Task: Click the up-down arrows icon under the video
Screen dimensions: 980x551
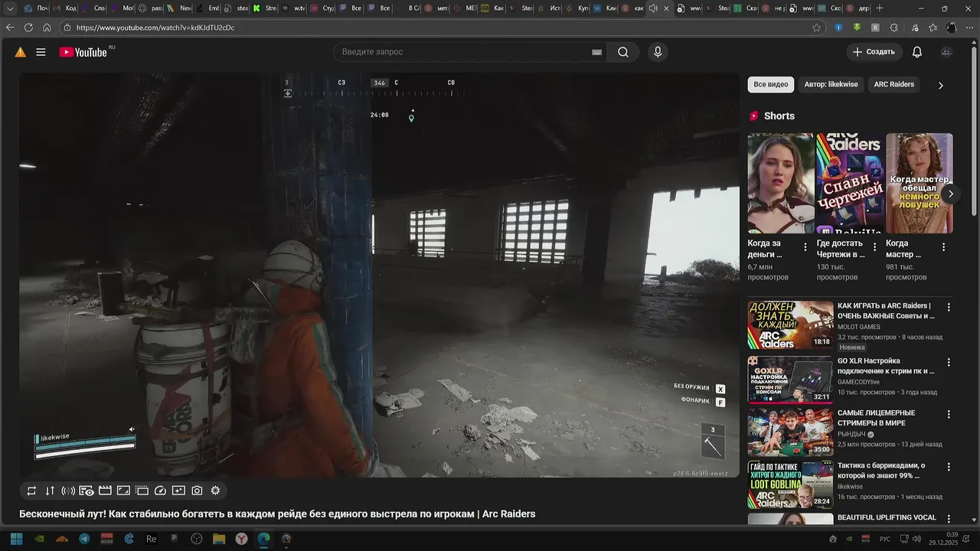Action: coord(50,491)
